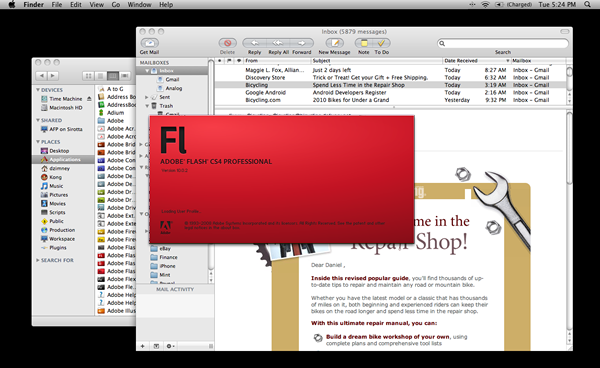This screenshot has width=600, height=368.
Task: Open the Window menu
Action: (139, 5)
